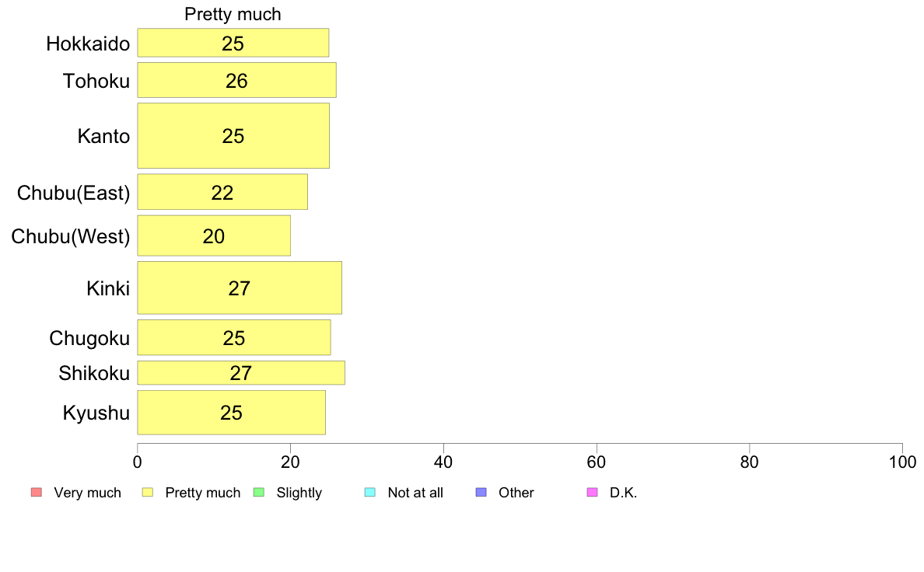Click the Not at all legend text
Viewport: 924px width, 572px height.
[x=415, y=493]
